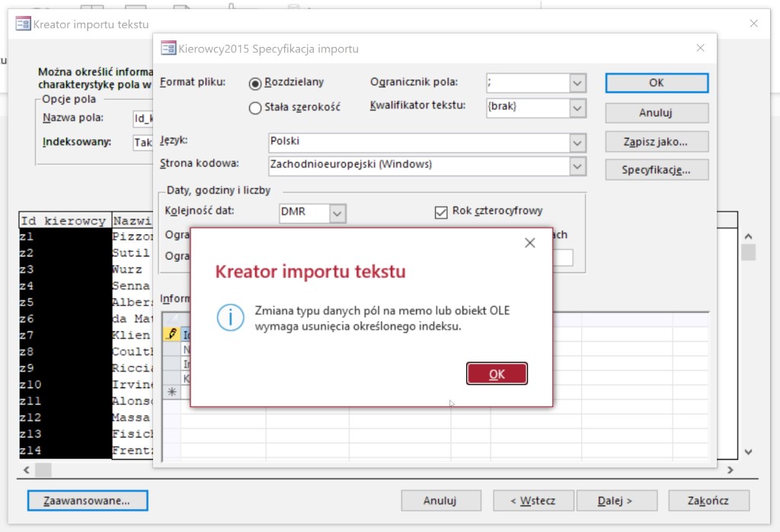This screenshot has width=780, height=532.
Task: Close the Kreator importu tekstu alert box
Action: tap(530, 243)
